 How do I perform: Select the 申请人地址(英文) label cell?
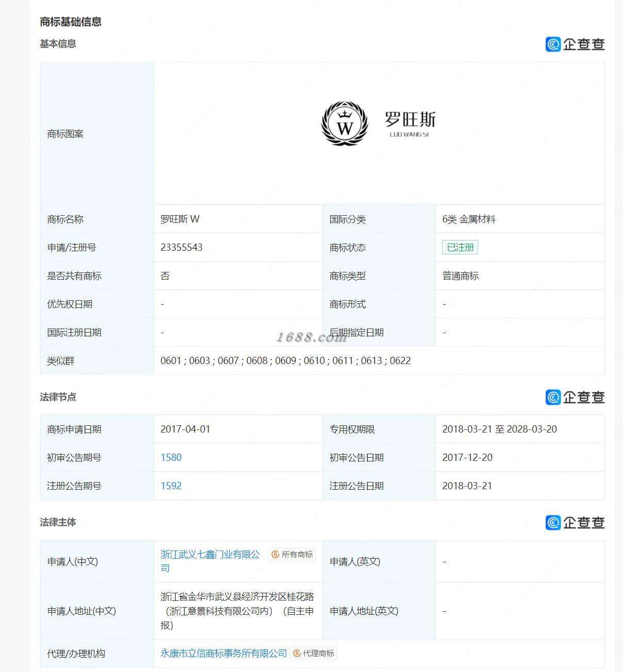[379, 611]
